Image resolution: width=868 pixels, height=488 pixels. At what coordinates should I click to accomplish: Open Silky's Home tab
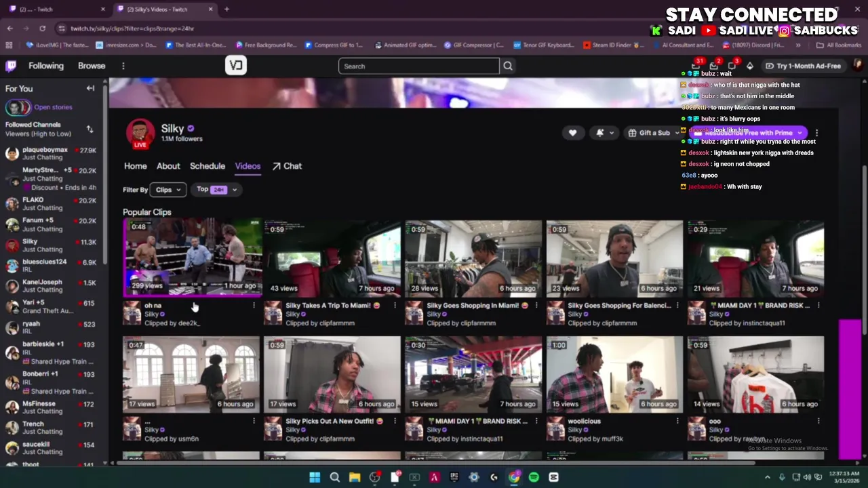pyautogui.click(x=135, y=166)
